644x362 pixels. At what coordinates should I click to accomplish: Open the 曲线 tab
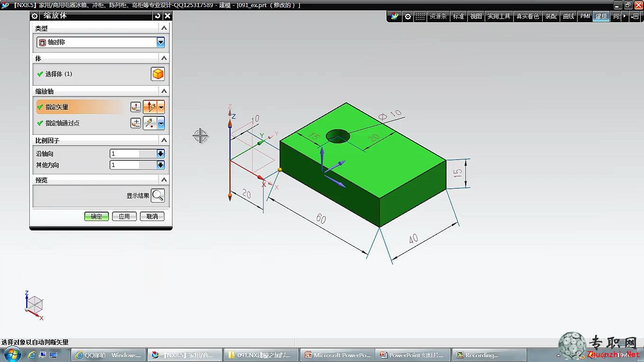click(568, 16)
